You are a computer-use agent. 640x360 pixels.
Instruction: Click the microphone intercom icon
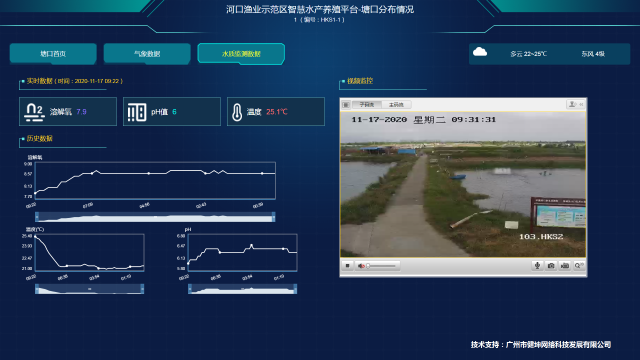(x=537, y=266)
